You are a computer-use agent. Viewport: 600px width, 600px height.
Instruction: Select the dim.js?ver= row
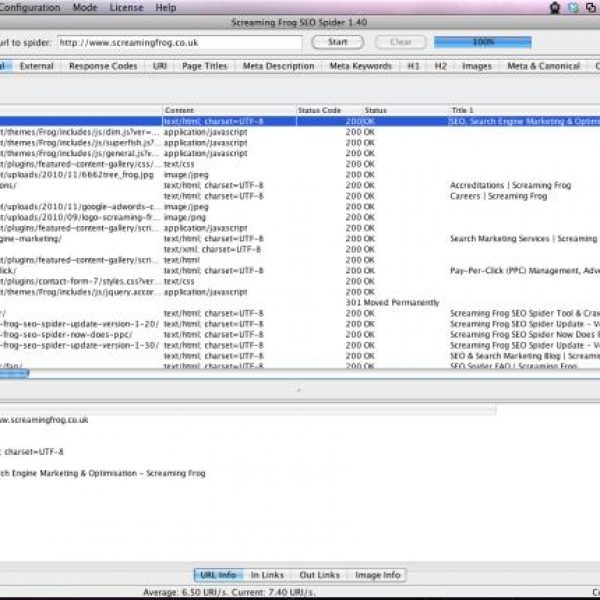(x=300, y=132)
